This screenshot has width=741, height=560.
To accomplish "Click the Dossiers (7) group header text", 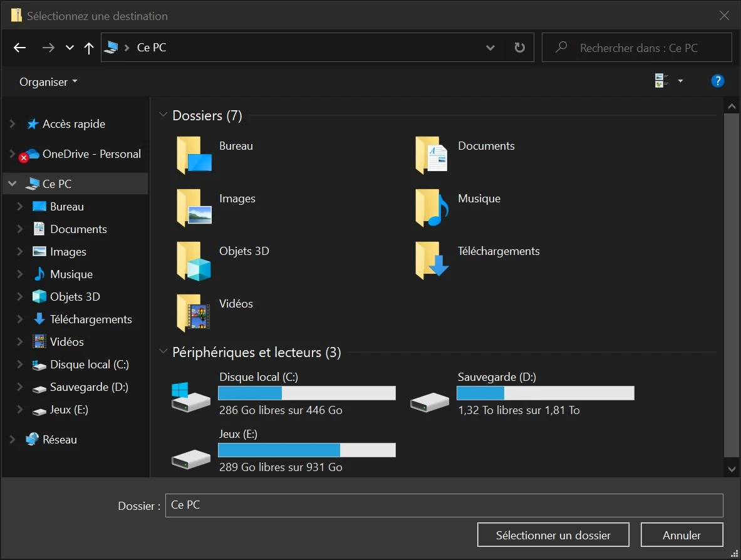I will click(x=207, y=115).
